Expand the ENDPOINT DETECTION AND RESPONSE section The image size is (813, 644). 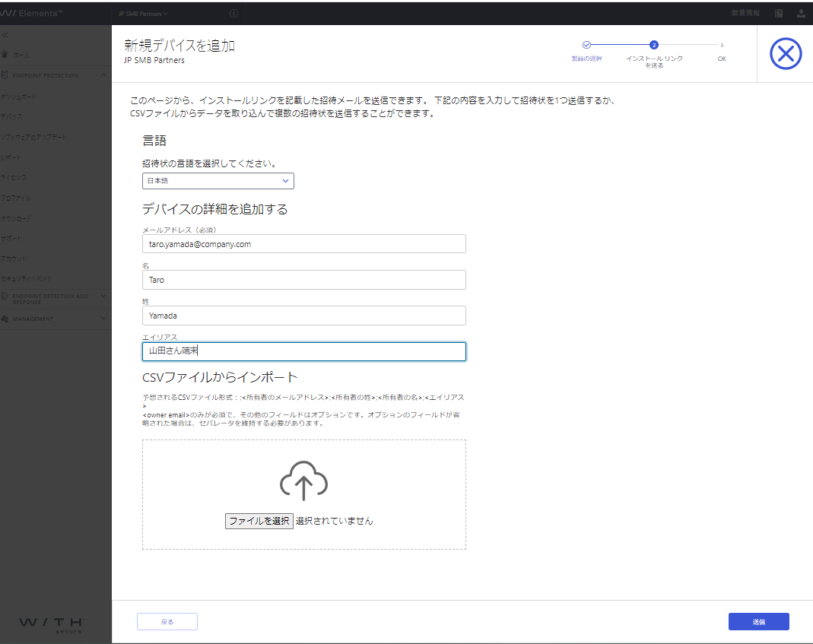pos(53,299)
